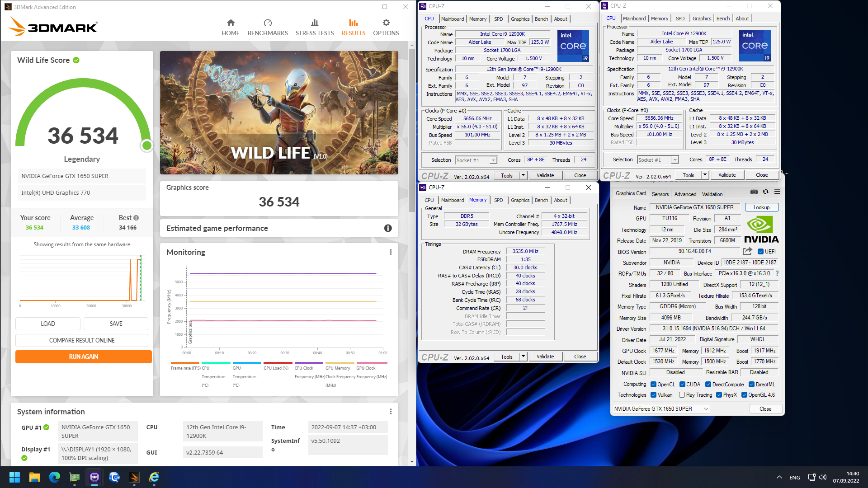Open Tools dropdown arrow in right CPU-Z
This screenshot has height=488, width=868.
pos(705,175)
